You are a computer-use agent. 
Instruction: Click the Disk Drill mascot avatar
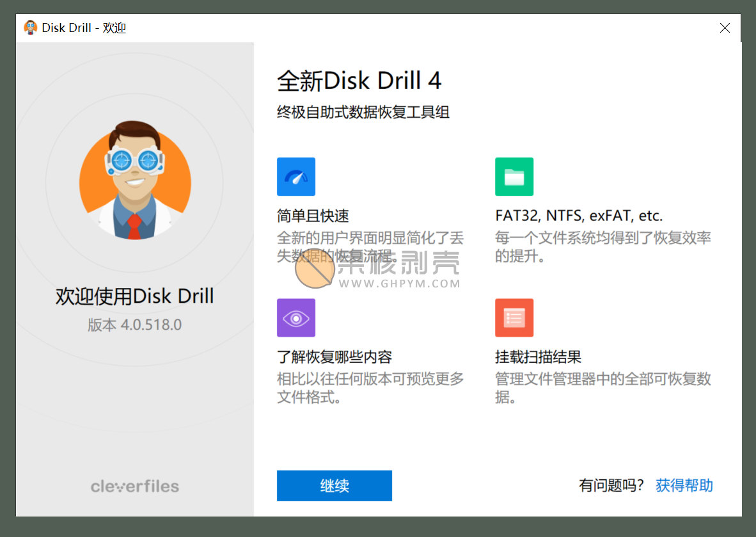(135, 180)
